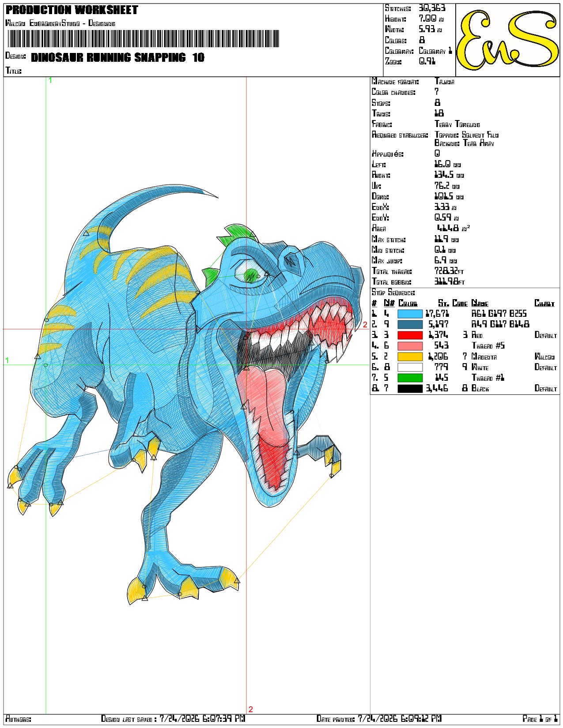Click the Down value '101.5 mm'
Viewport: 563px width, 728px height.
pyautogui.click(x=449, y=196)
